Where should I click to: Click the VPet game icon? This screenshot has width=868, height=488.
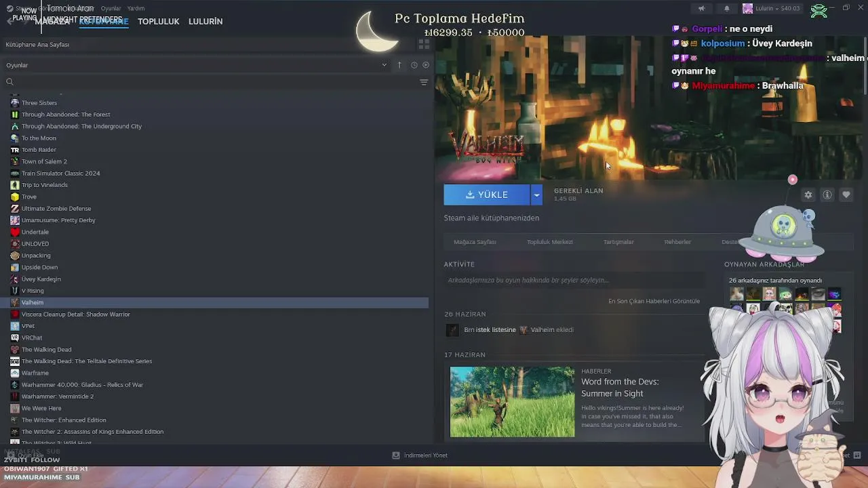click(15, 326)
